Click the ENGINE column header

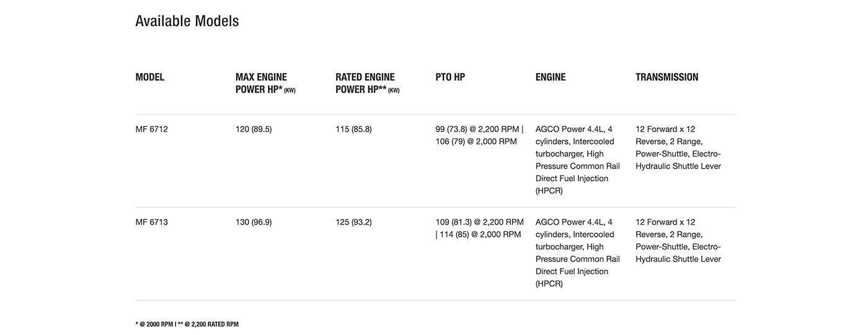pyautogui.click(x=551, y=78)
